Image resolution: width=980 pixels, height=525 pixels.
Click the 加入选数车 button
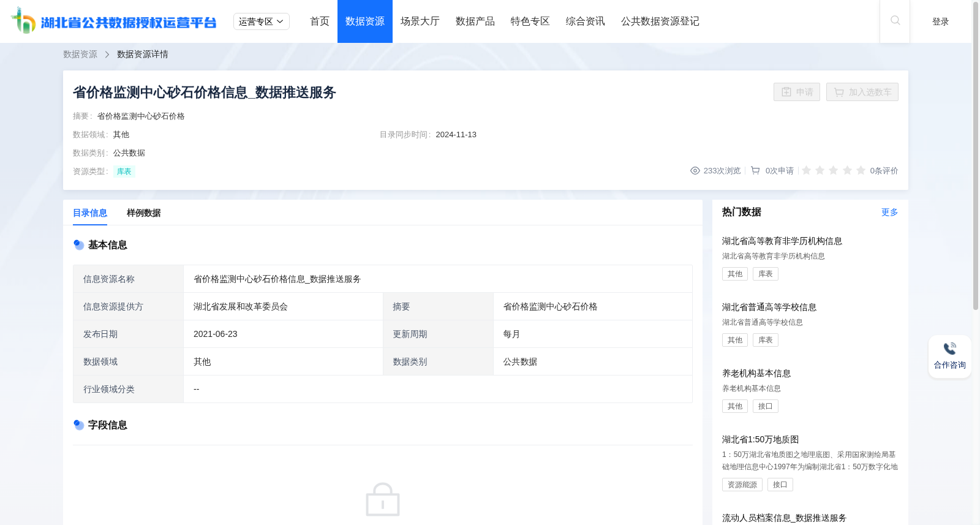[x=862, y=92]
